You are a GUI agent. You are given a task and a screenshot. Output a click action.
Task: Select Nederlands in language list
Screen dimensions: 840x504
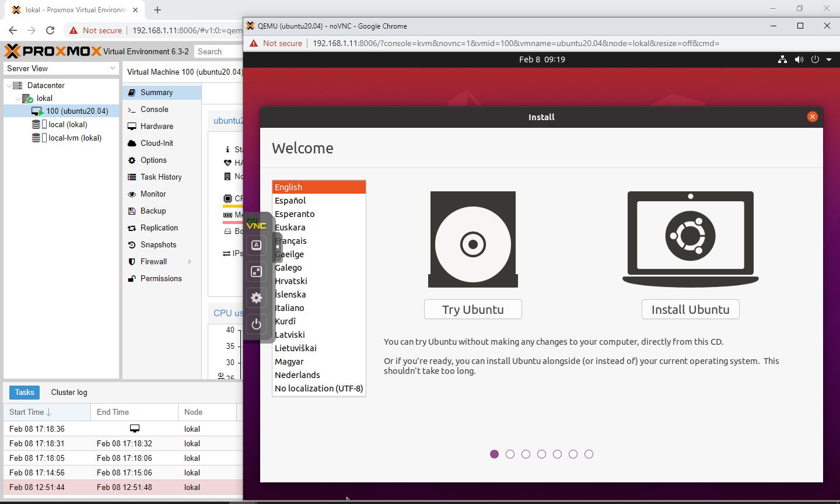[319, 375]
